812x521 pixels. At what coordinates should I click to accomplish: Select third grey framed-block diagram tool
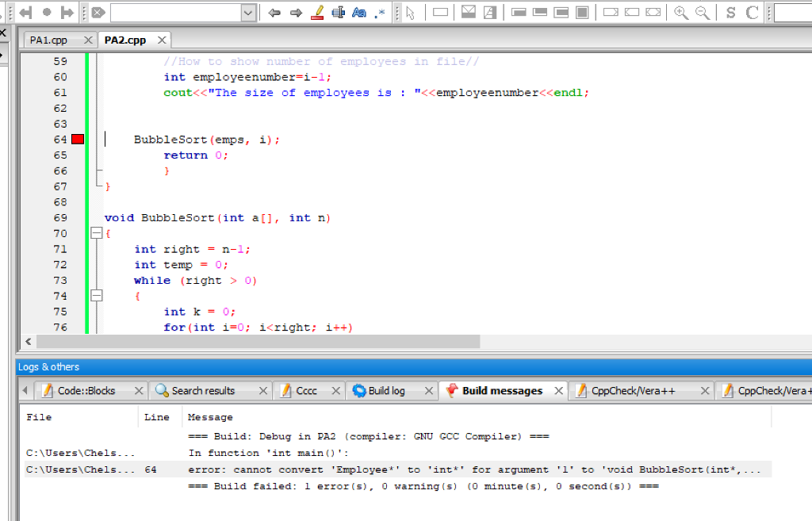[x=561, y=13]
